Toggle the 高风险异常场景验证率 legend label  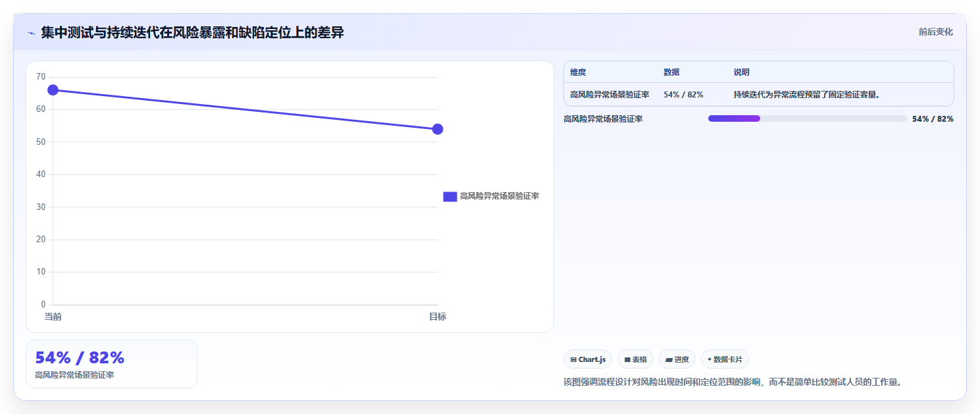tap(500, 196)
